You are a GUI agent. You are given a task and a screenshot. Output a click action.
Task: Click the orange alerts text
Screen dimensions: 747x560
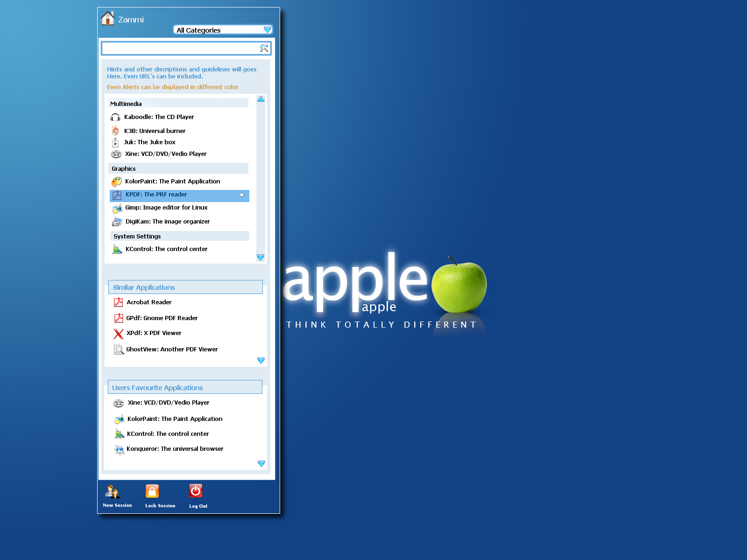(172, 87)
